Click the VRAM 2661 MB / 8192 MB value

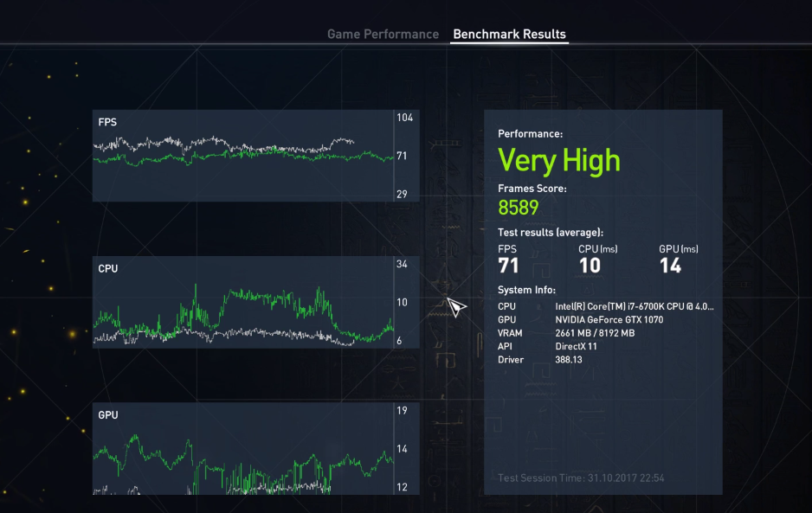595,333
